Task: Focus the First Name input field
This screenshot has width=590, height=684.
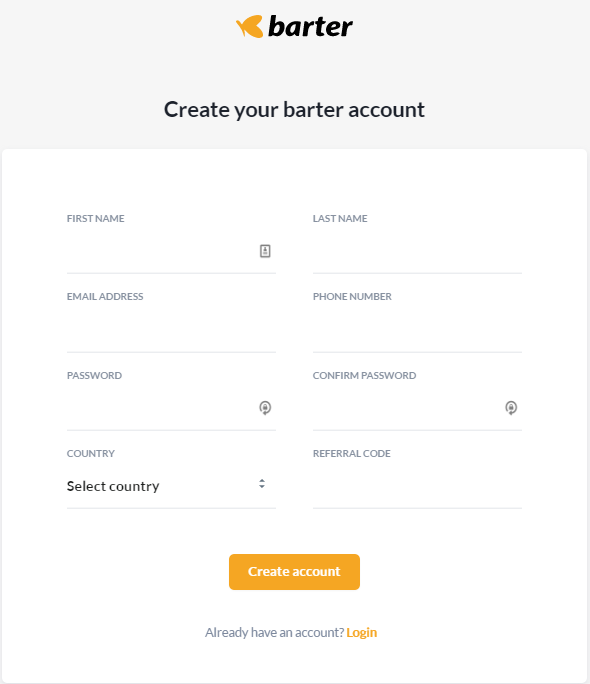Action: click(x=171, y=251)
